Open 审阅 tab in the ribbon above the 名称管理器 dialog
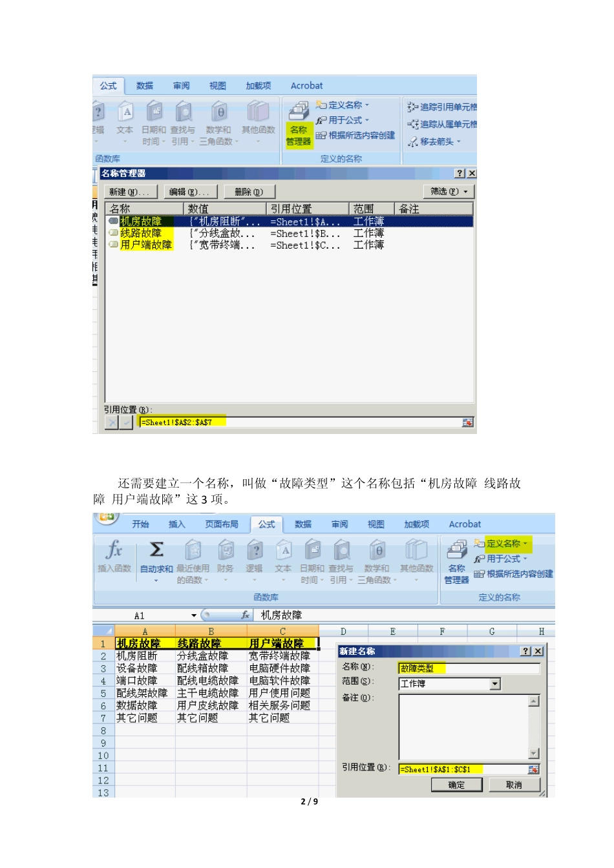614x868 pixels. (x=182, y=86)
